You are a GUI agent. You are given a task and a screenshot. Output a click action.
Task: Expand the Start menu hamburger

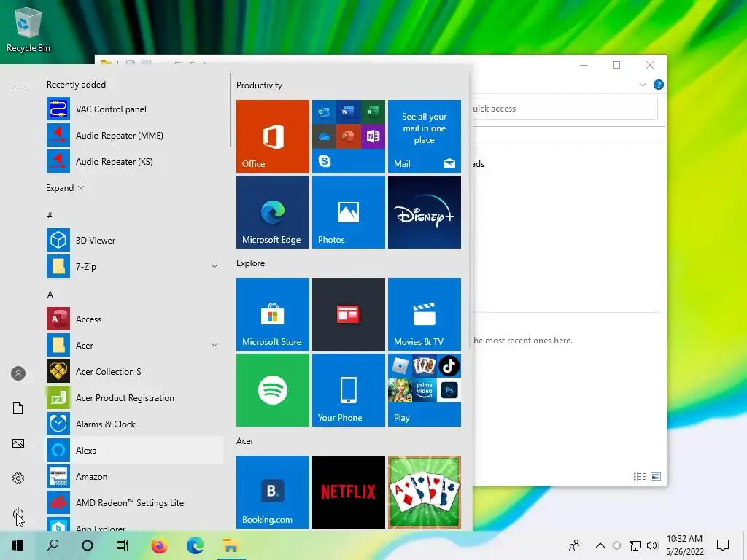[x=18, y=85]
